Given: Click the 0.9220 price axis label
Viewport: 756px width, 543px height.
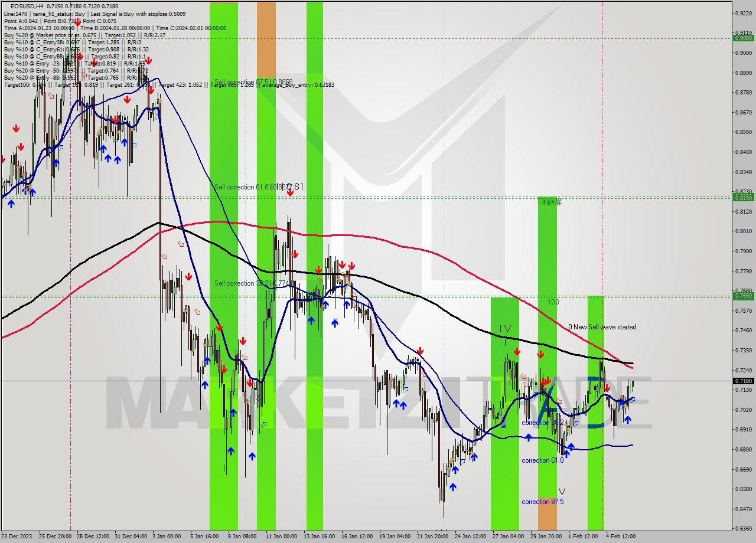Looking at the screenshot, I should (x=742, y=13).
